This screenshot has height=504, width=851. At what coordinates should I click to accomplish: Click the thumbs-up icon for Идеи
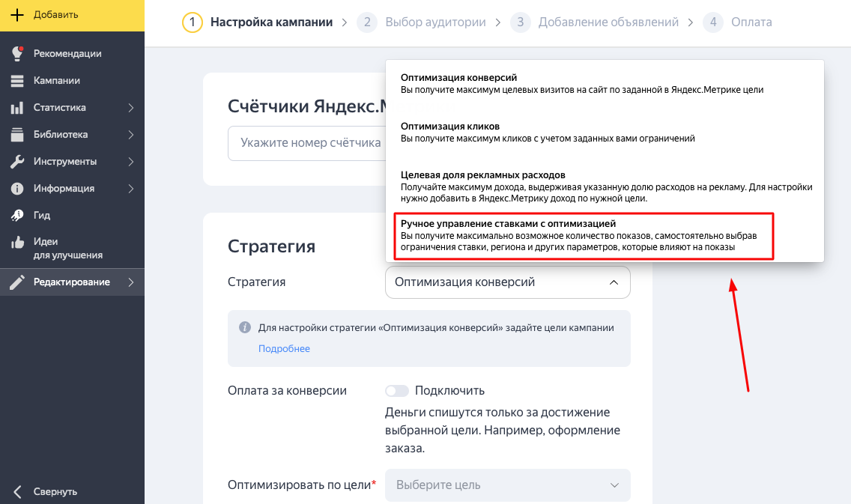tap(17, 242)
